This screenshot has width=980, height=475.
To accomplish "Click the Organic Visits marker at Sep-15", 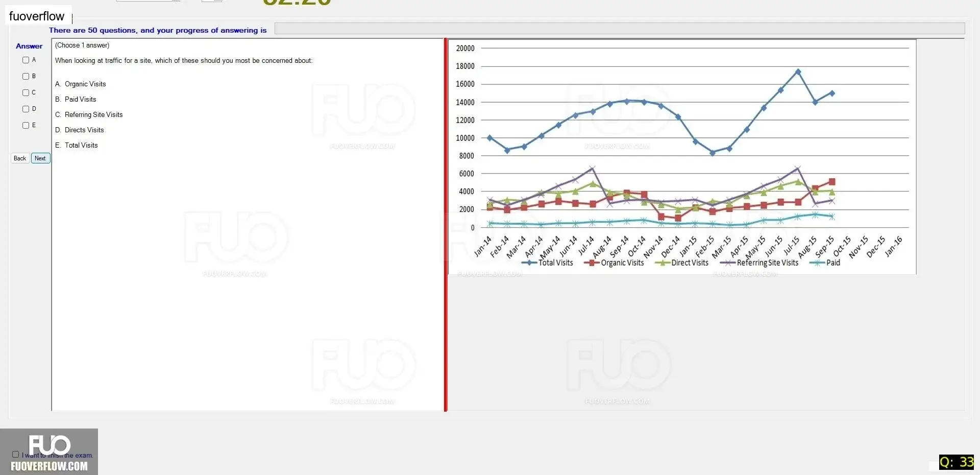I will 832,182.
